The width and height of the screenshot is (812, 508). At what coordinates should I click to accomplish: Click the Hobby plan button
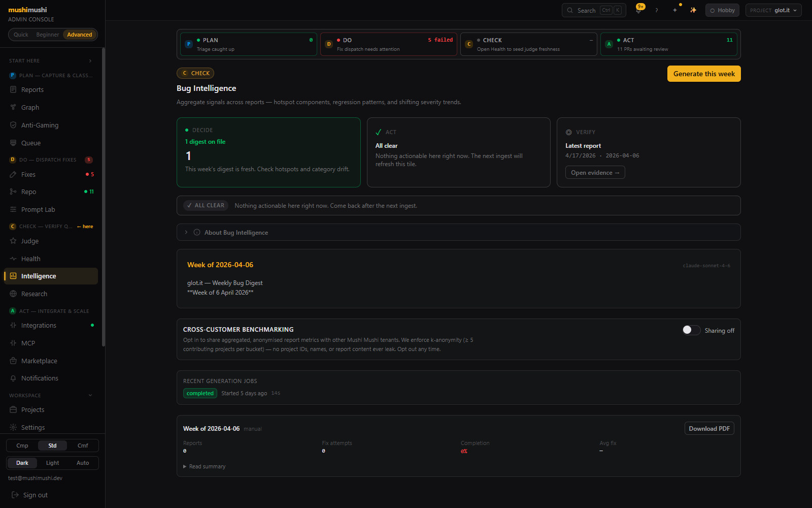click(722, 10)
